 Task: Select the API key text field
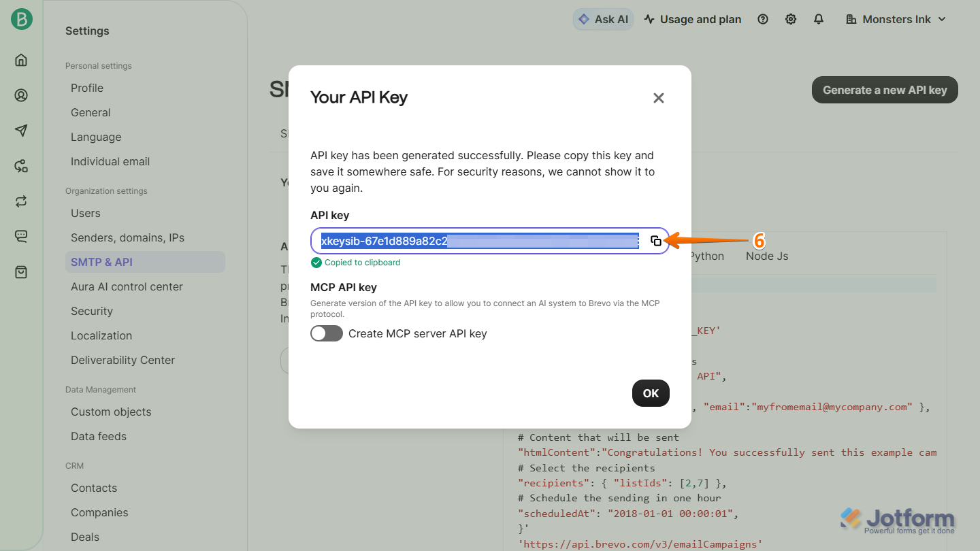(x=476, y=240)
